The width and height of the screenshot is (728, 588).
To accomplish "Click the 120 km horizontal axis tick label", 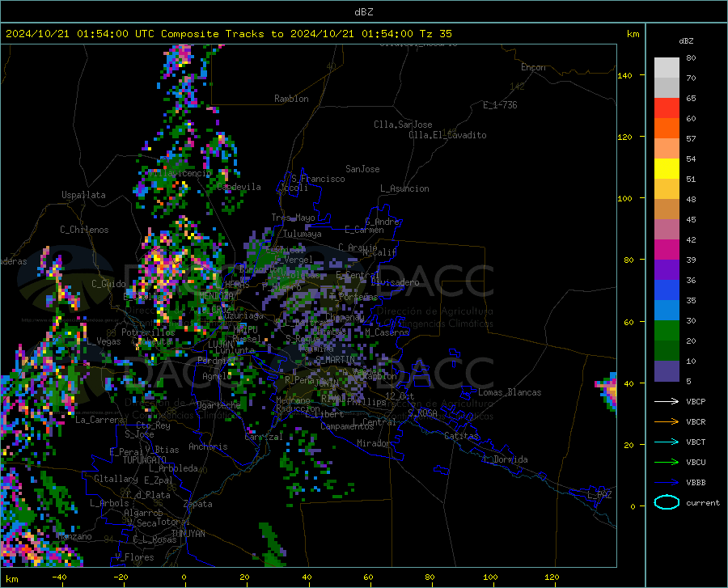I will (552, 577).
